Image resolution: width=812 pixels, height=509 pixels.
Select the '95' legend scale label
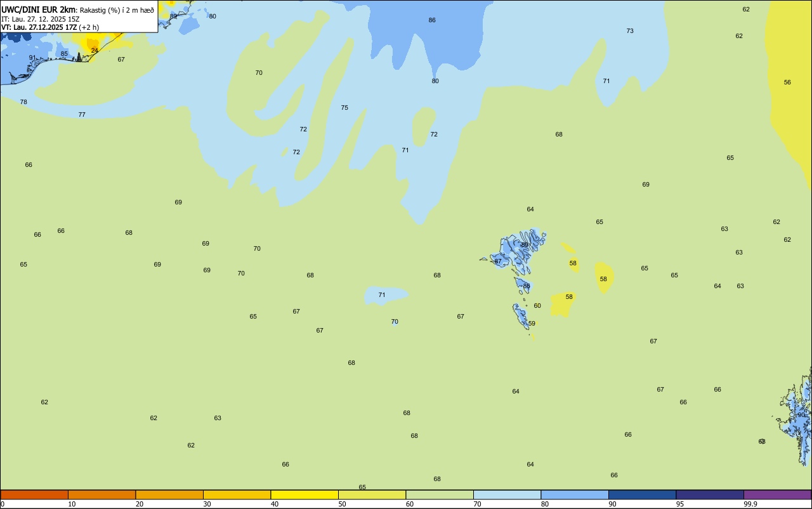(x=680, y=504)
